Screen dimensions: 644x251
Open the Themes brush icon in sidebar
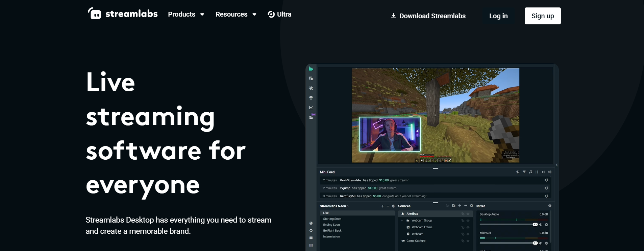click(311, 88)
